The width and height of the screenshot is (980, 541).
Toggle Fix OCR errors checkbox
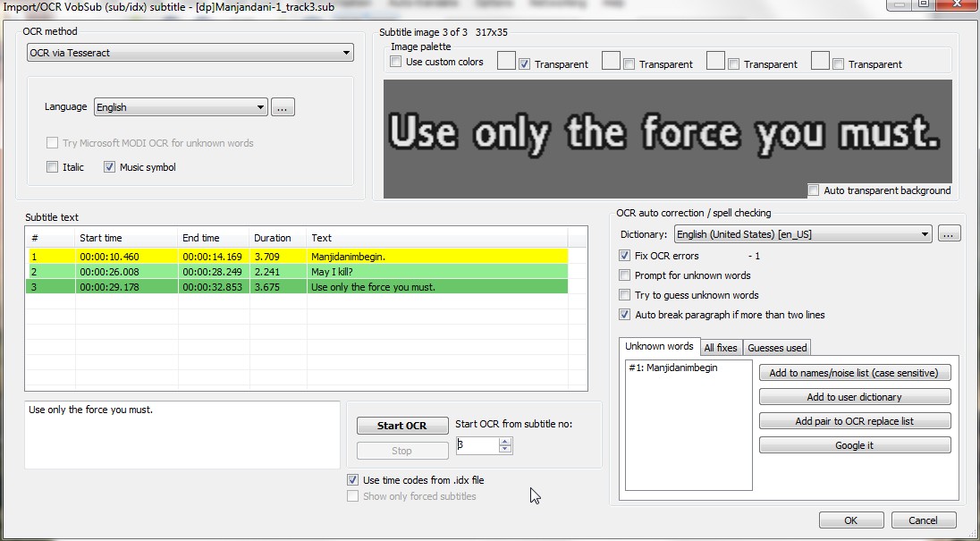click(x=624, y=256)
